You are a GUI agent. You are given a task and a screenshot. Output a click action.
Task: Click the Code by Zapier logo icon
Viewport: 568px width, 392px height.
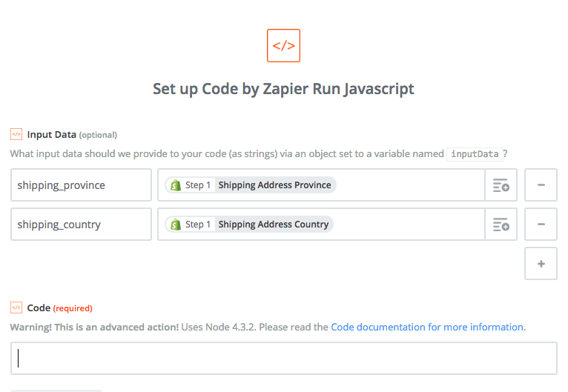[284, 46]
